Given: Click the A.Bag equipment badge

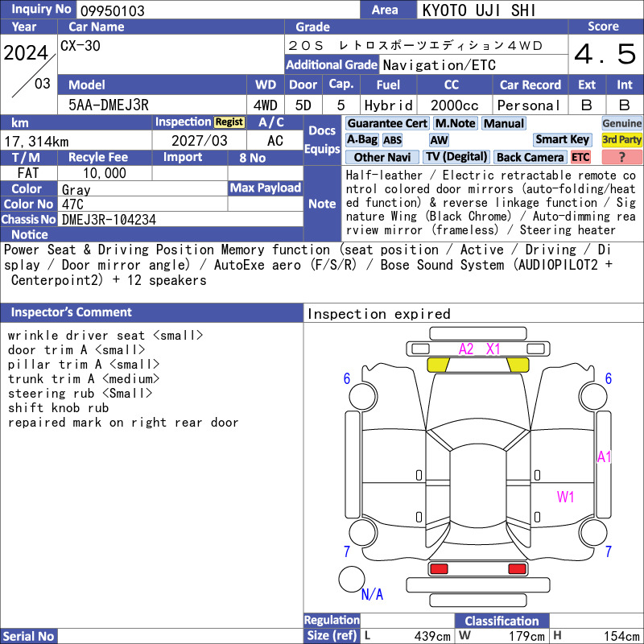Looking at the screenshot, I should pyautogui.click(x=361, y=139).
